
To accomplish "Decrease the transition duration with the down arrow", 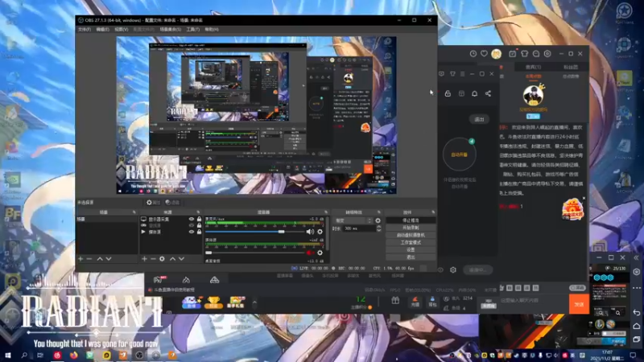I will tap(378, 230).
